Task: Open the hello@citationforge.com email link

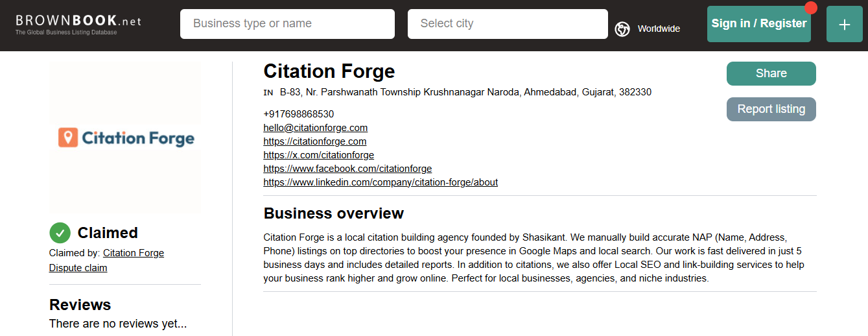Action: point(315,128)
